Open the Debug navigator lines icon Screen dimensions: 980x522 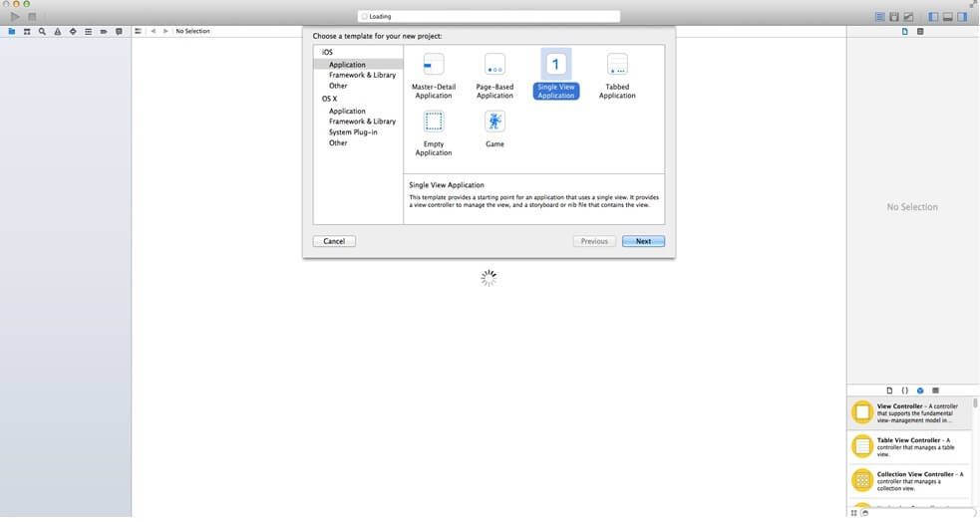tap(88, 31)
